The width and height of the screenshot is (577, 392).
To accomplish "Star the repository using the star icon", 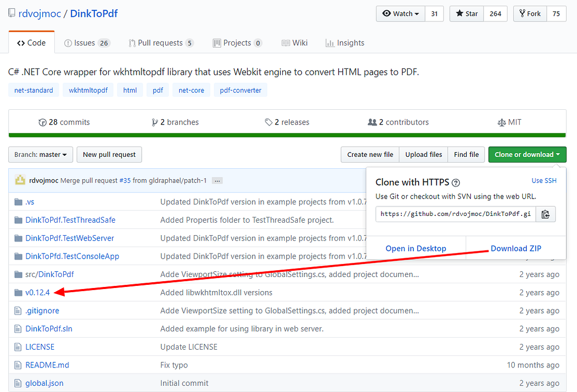I will click(458, 14).
